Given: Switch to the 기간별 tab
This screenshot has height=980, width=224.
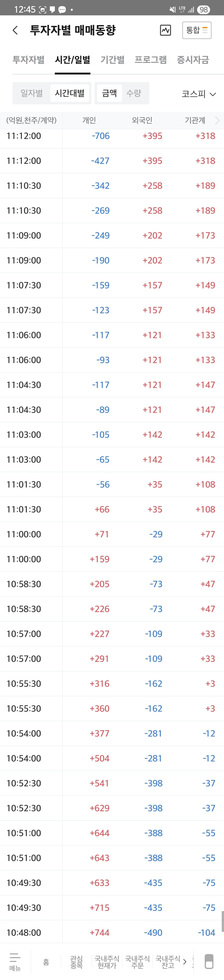Looking at the screenshot, I should (113, 60).
